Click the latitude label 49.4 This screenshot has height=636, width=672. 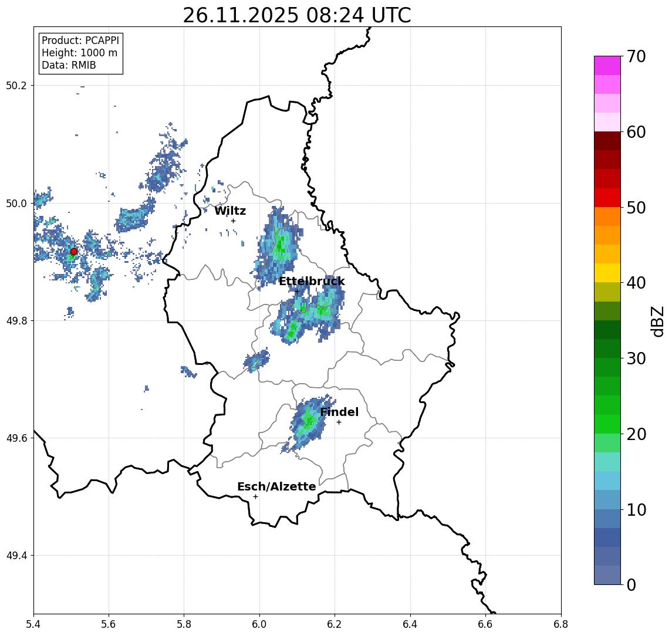(16, 556)
